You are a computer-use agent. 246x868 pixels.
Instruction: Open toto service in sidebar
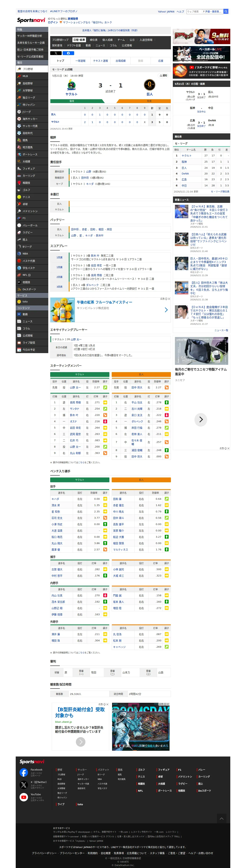[32, 301]
